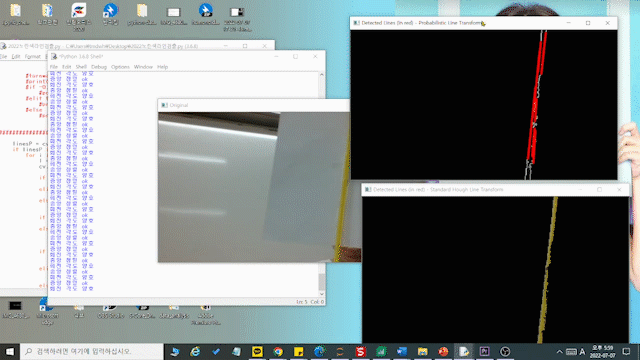Click Windows Start button
This screenshot has width=640, height=360.
click(10, 351)
